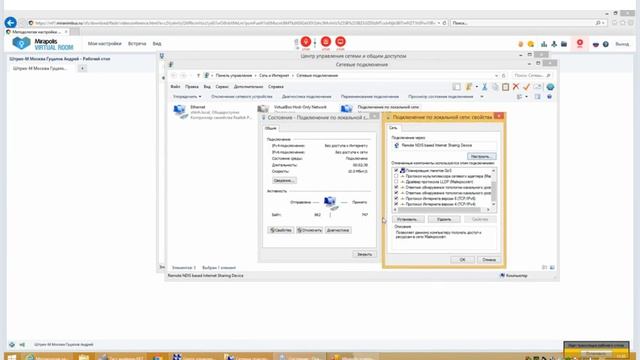Viewport: 640px width, 360px height.
Task: Click the red record icon in Mirapolis toolbar
Action: 580,43
